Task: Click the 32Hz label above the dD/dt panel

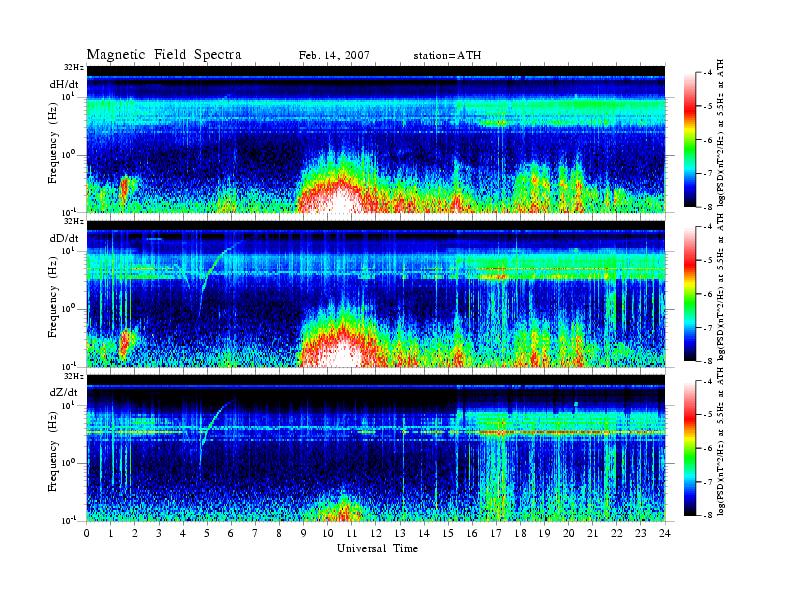Action: pos(74,221)
